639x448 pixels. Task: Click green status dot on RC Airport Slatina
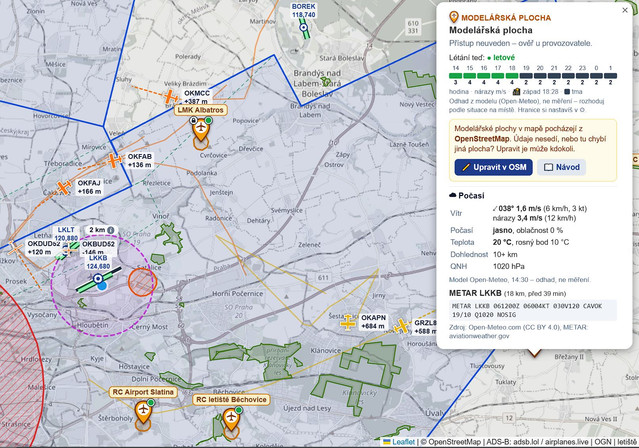pos(151,403)
